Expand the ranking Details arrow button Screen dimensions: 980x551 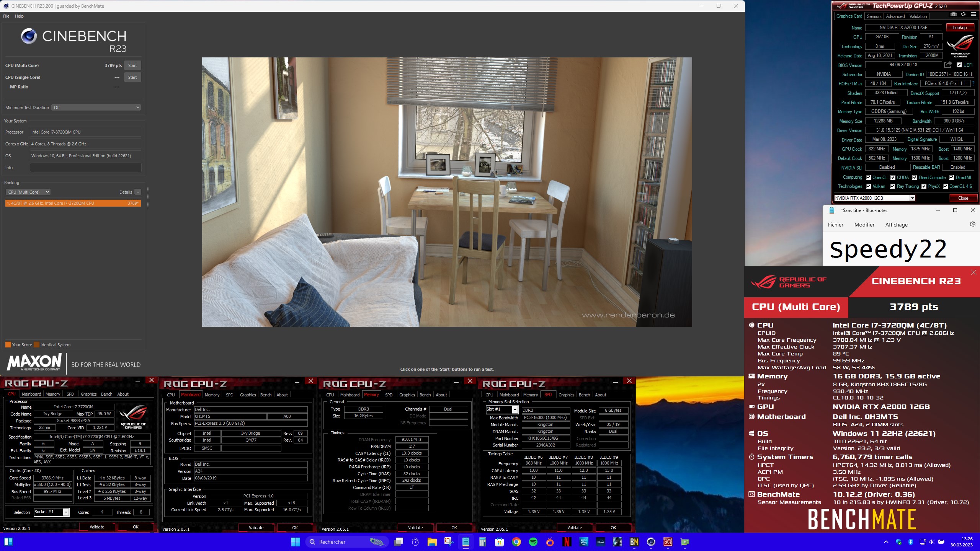138,192
